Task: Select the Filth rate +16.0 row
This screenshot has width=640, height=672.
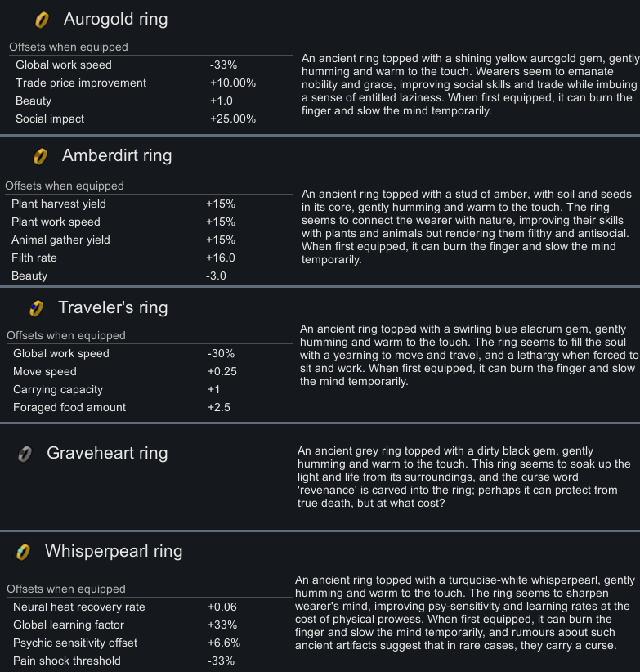Action: 148,258
